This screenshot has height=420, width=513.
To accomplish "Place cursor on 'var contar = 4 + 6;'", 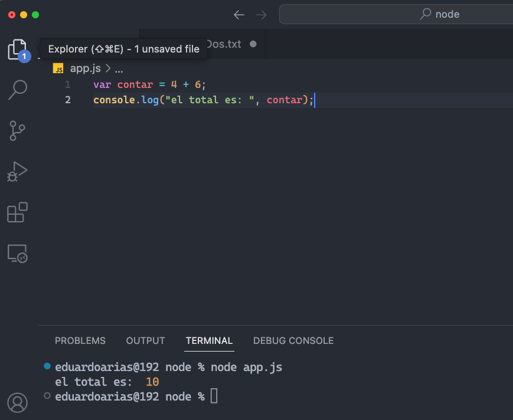I will (149, 85).
